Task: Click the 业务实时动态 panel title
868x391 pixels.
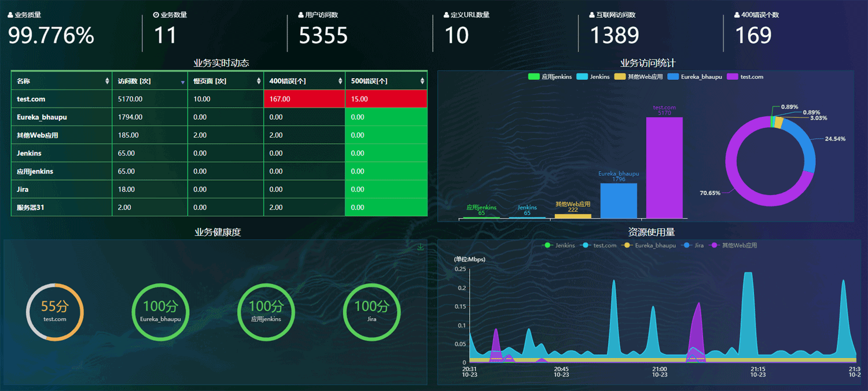Action: tap(221, 63)
